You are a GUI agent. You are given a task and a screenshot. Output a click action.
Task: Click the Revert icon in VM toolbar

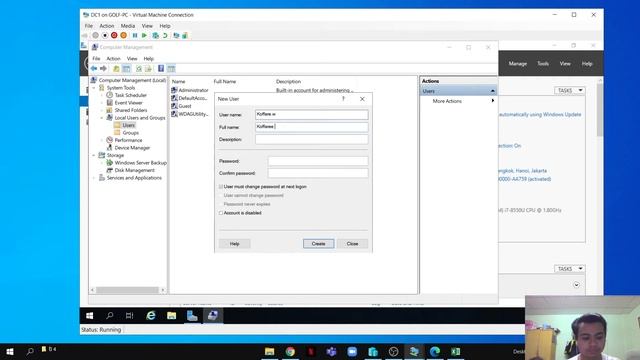(165, 36)
